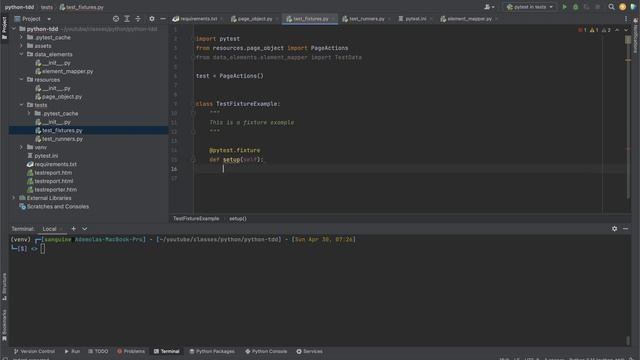Hide the Project panel with minus icon
Viewport: 640px width, 360px height.
point(163,19)
